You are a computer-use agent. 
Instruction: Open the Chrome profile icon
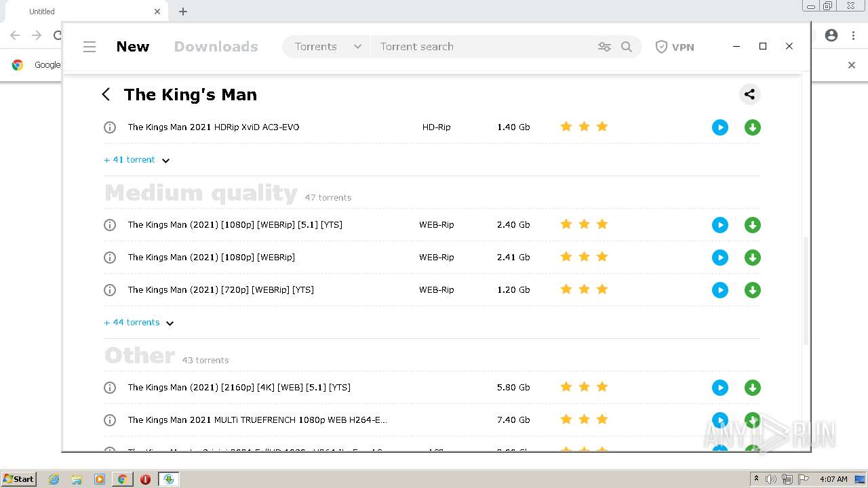point(831,35)
